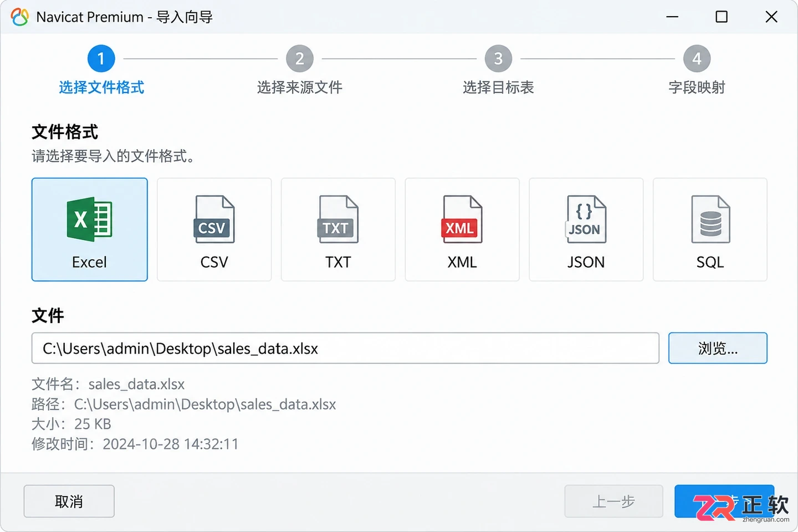Close the 导入向导 window
This screenshot has height=532, width=798.
coord(771,17)
